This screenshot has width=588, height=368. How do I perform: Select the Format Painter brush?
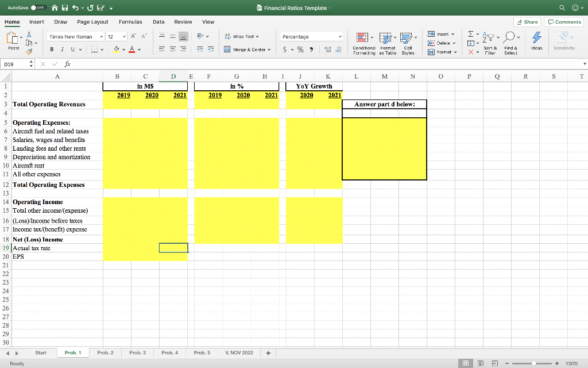pyautogui.click(x=29, y=52)
